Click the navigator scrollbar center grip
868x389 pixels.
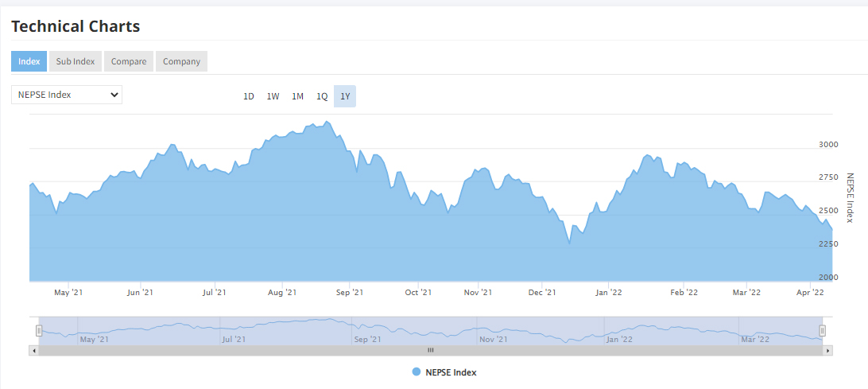click(430, 350)
